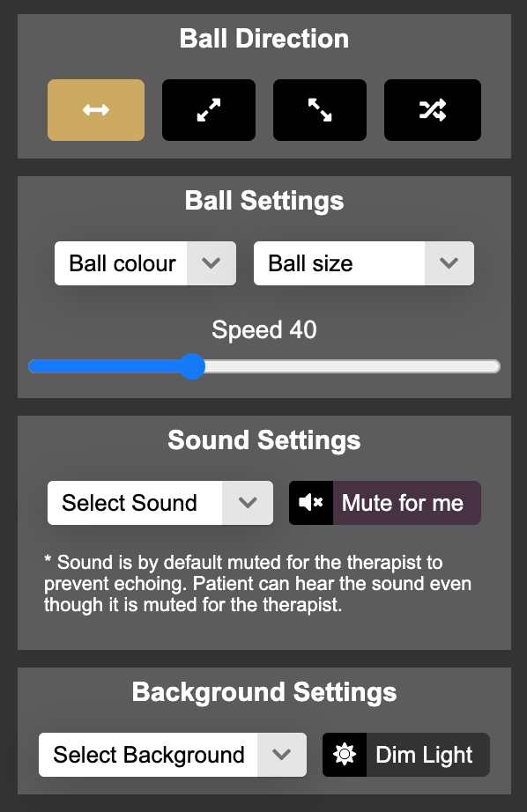Image resolution: width=527 pixels, height=812 pixels.
Task: Toggle Mute for me
Action: coord(385,503)
